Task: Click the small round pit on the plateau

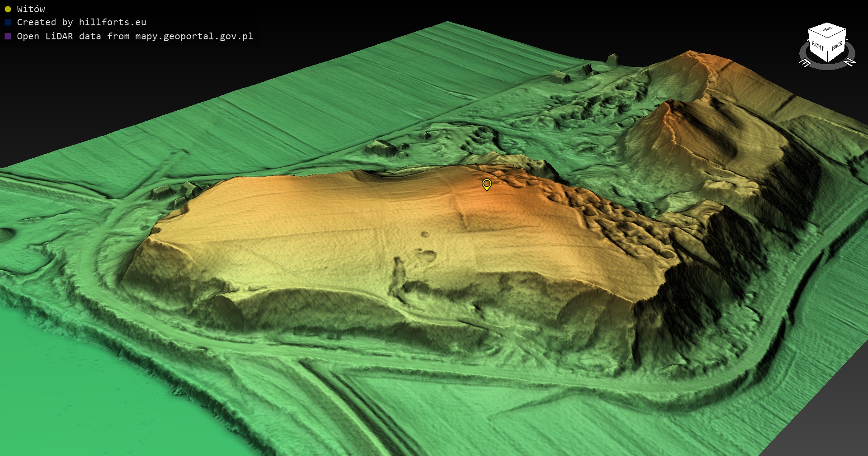Action: (x=425, y=234)
